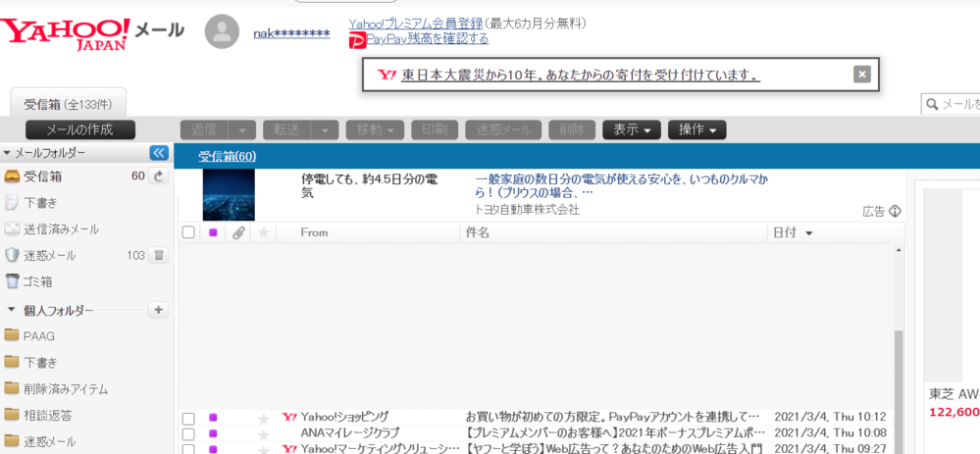This screenshot has width=980, height=454.
Task: Sort by the star column header icon
Action: (x=264, y=232)
